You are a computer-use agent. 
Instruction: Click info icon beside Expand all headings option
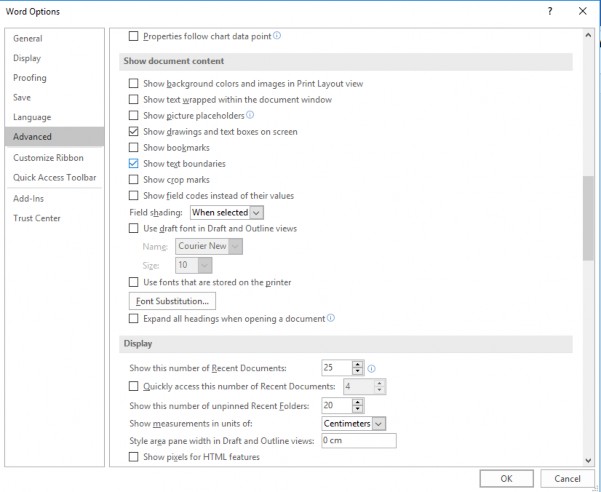pos(331,318)
